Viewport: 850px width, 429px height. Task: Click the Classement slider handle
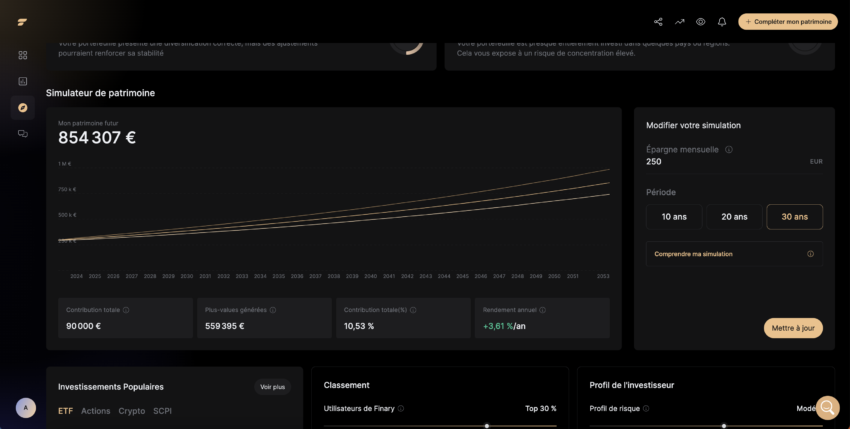(487, 426)
